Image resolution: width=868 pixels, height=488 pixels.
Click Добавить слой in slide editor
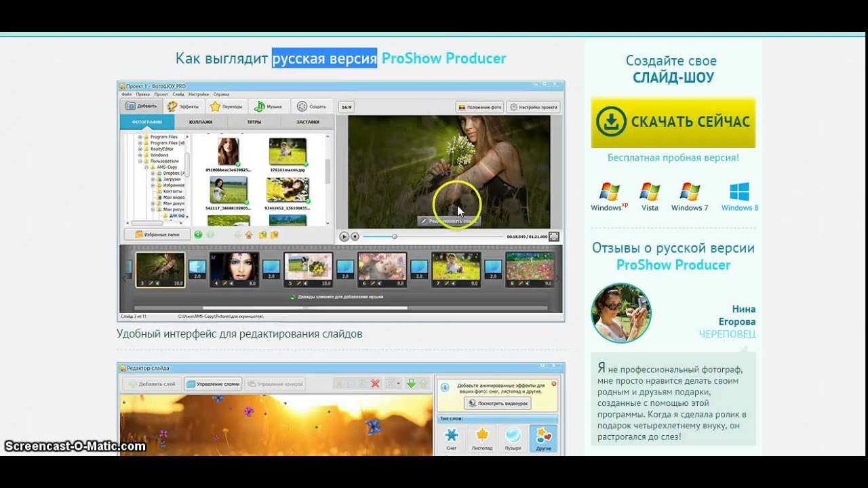[x=151, y=384]
